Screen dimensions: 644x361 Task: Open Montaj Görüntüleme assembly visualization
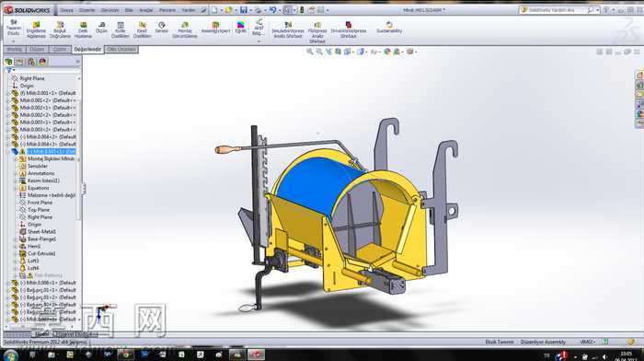[184, 30]
